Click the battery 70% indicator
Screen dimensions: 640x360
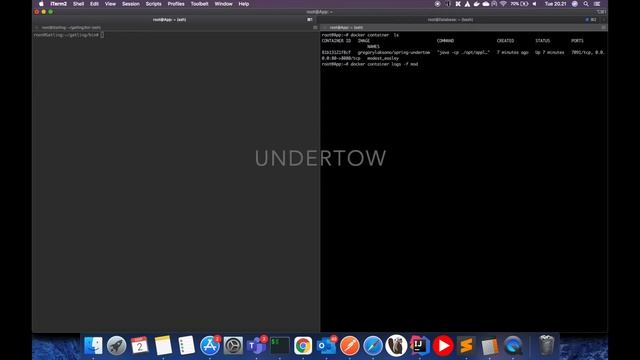519,4
